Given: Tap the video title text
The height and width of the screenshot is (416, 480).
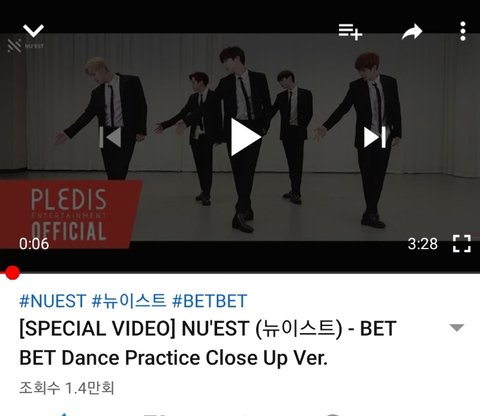Looking at the screenshot, I should pos(208,343).
